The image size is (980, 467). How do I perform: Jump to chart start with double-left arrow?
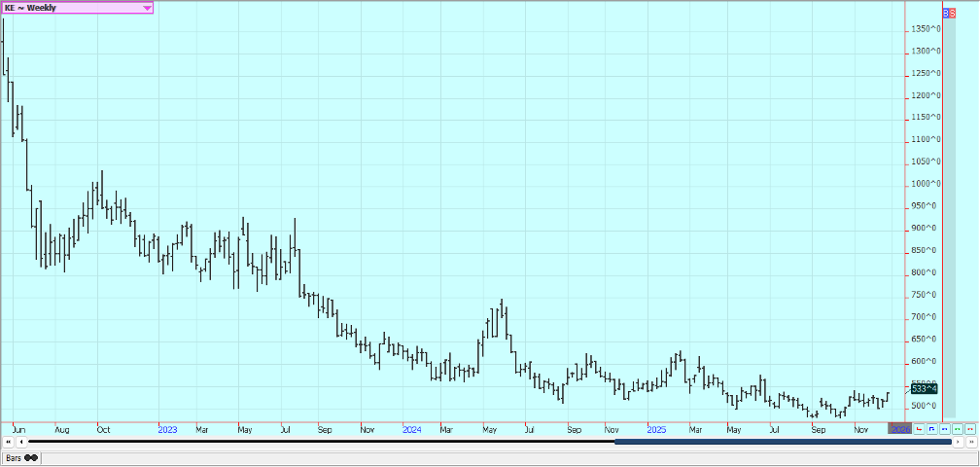pyautogui.click(x=8, y=443)
